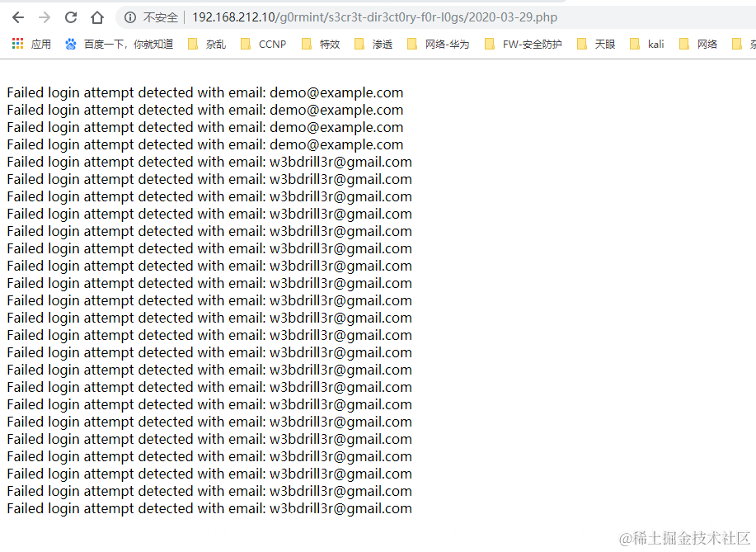Open the 网络-华为 bookmark folder
Viewport: 756px width, 552px height.
pyautogui.click(x=439, y=45)
